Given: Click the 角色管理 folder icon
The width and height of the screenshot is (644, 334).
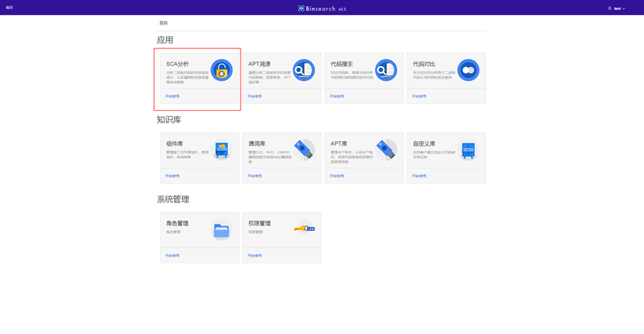Looking at the screenshot, I should point(221,231).
